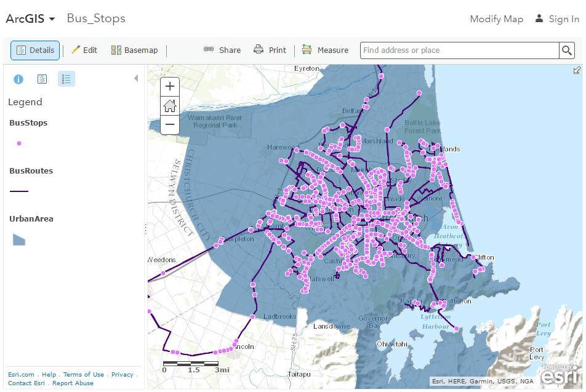Click the Edit menu item
The height and width of the screenshot is (392, 586).
84,50
